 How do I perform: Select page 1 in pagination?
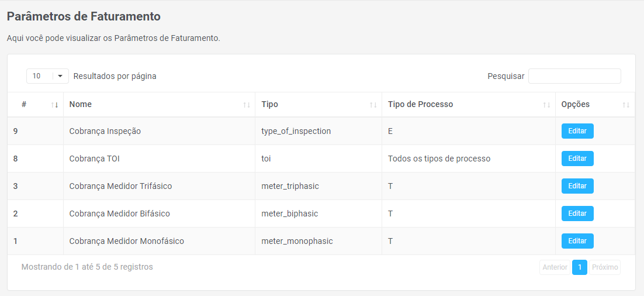[579, 267]
